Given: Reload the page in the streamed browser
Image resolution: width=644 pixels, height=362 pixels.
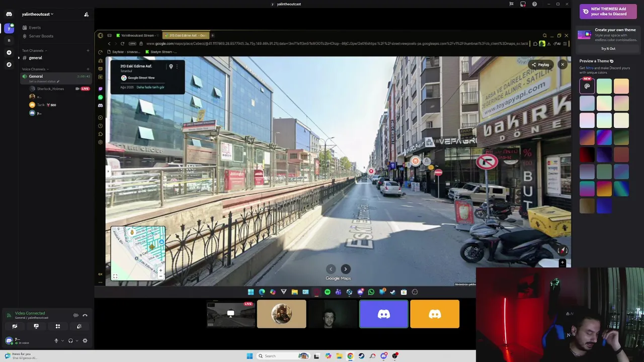Looking at the screenshot, I should point(122,44).
